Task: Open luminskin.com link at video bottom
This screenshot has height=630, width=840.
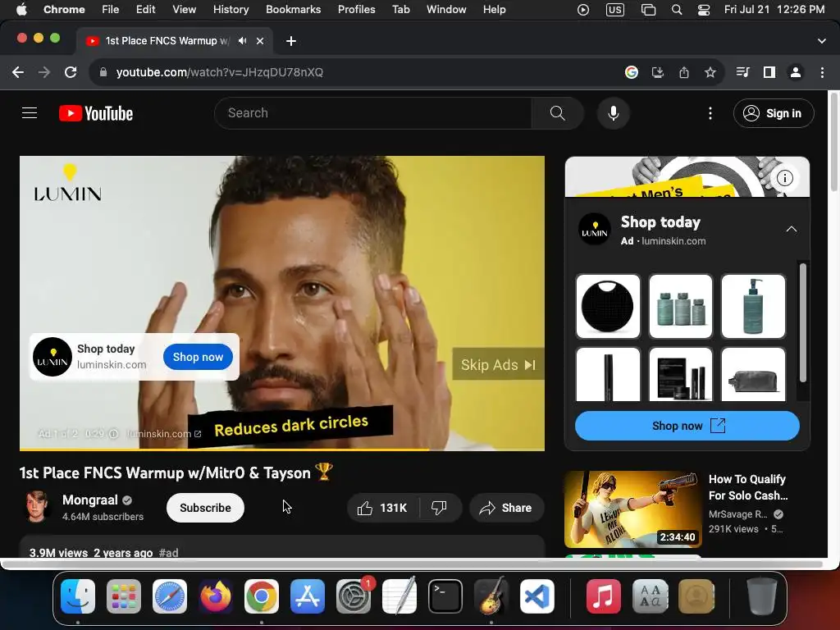Action: click(163, 434)
